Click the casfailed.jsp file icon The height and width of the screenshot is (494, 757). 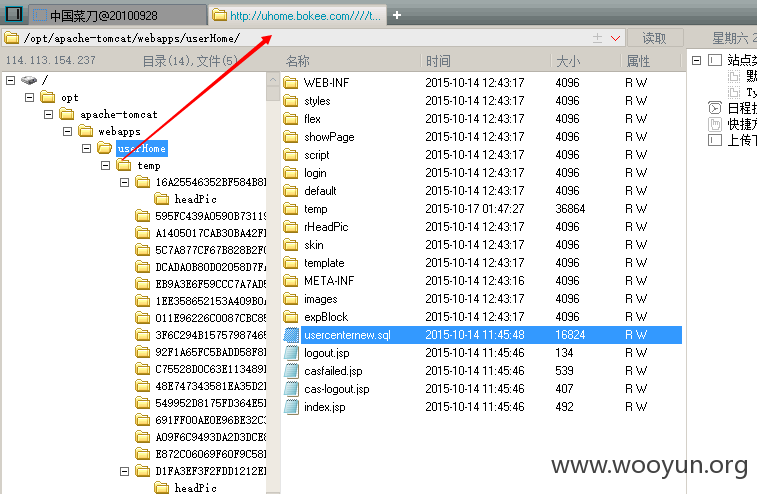(x=291, y=371)
